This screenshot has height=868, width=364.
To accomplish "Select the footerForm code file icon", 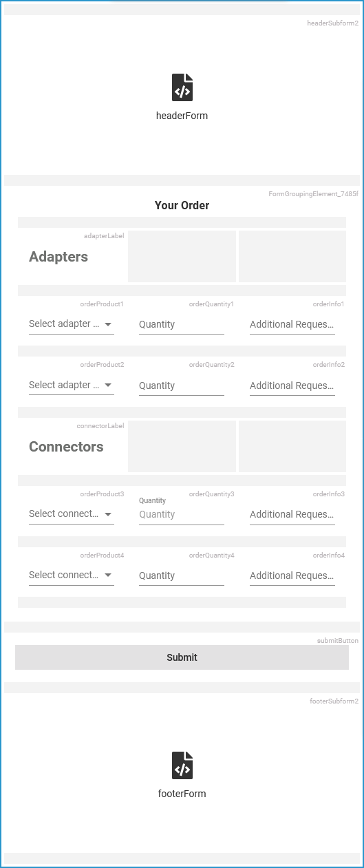I will point(182,765).
